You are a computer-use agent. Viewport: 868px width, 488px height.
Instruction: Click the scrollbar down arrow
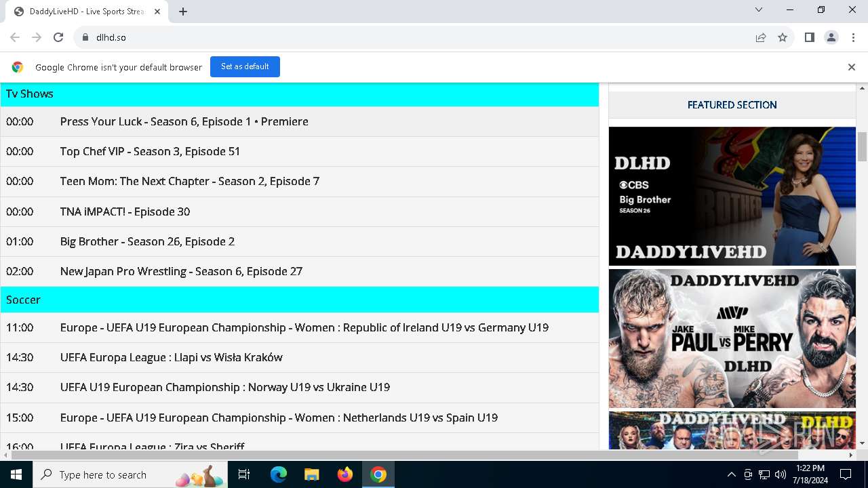[863, 443]
